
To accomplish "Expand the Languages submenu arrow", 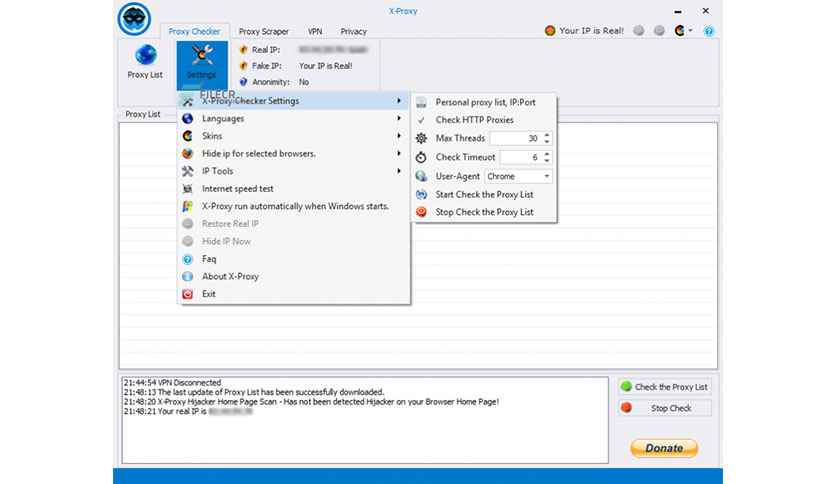I will (399, 118).
